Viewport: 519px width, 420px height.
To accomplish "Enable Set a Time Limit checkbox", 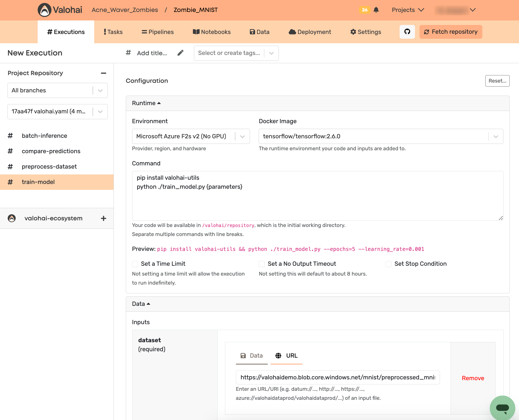I will 135,264.
